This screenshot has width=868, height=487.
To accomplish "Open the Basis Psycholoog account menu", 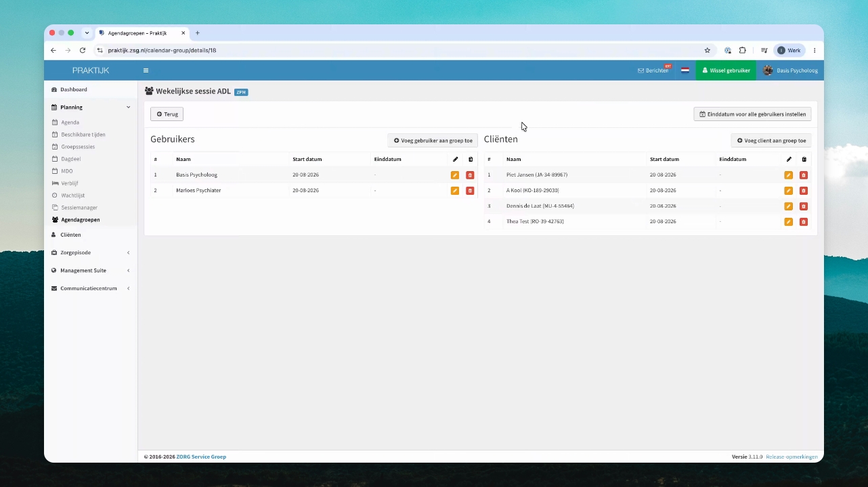I will click(x=791, y=70).
